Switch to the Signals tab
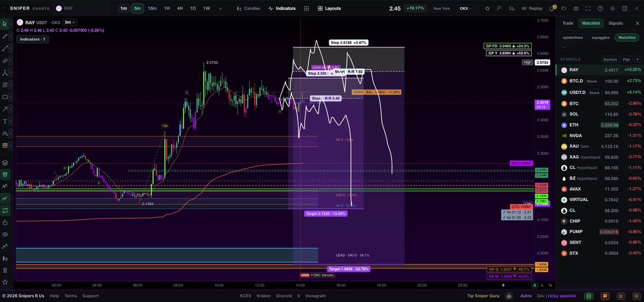The height and width of the screenshot is (302, 644). [616, 24]
